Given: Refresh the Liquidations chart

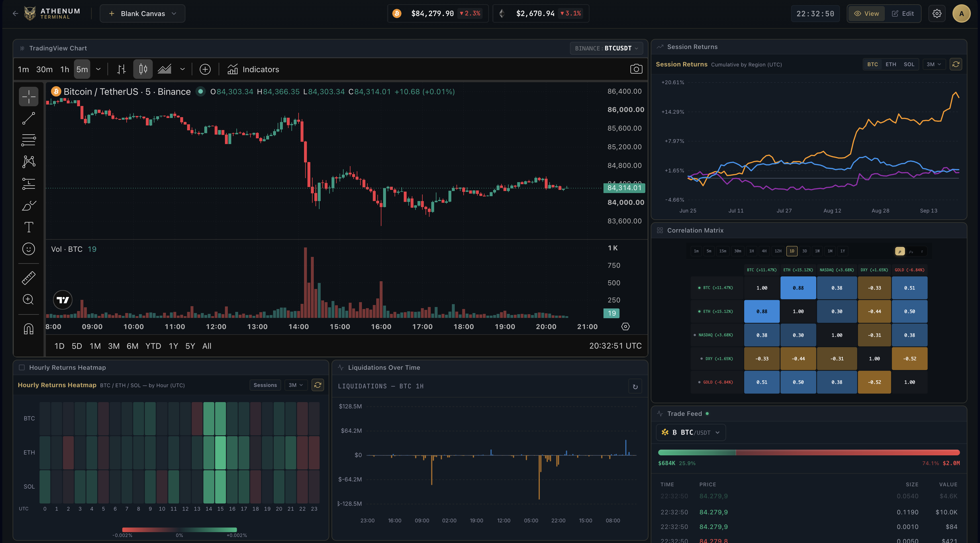Looking at the screenshot, I should click(x=635, y=386).
